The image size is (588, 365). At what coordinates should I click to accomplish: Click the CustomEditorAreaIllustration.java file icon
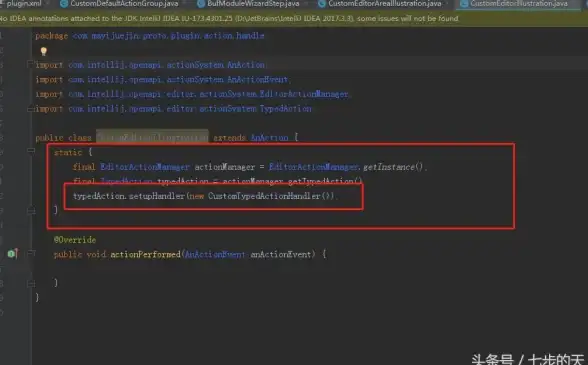click(322, 3)
